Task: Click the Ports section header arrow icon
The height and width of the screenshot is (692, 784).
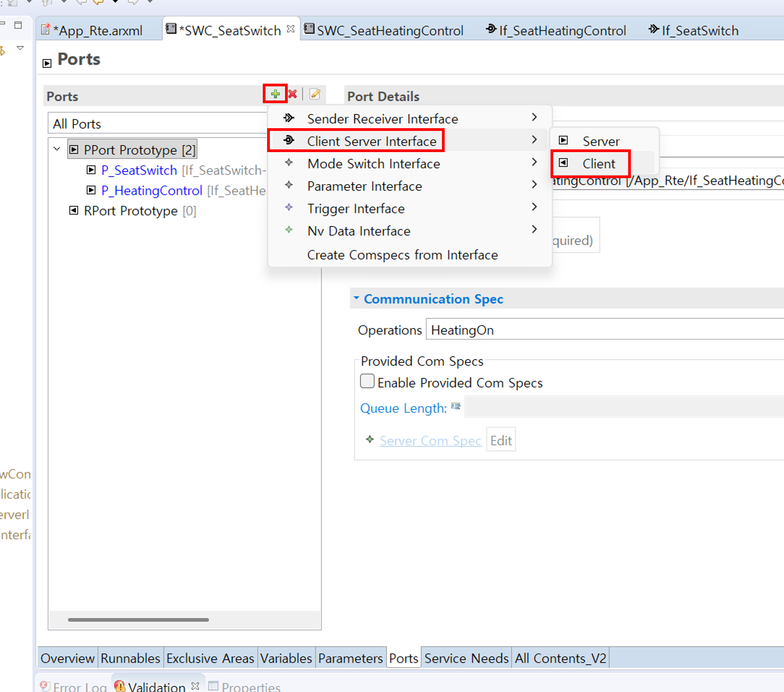Action: (x=47, y=63)
